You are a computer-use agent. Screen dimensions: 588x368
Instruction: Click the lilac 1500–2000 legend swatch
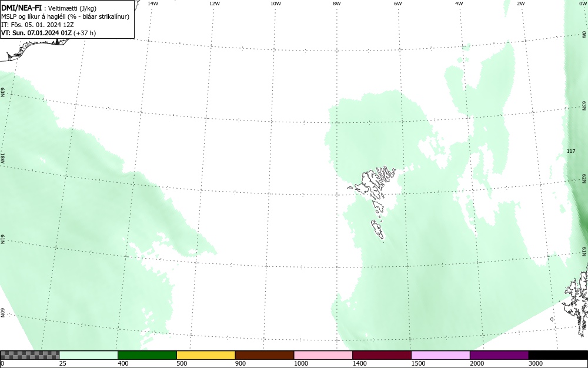[440, 355]
